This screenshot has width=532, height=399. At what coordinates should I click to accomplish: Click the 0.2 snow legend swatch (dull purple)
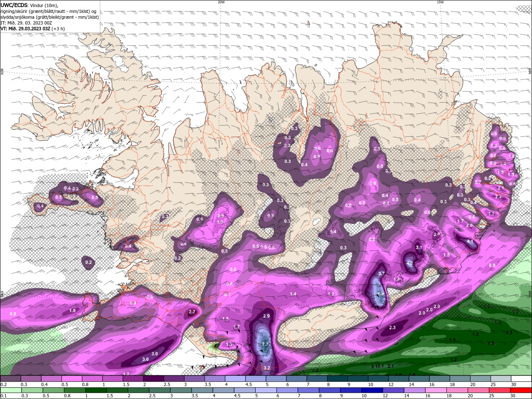(11, 379)
